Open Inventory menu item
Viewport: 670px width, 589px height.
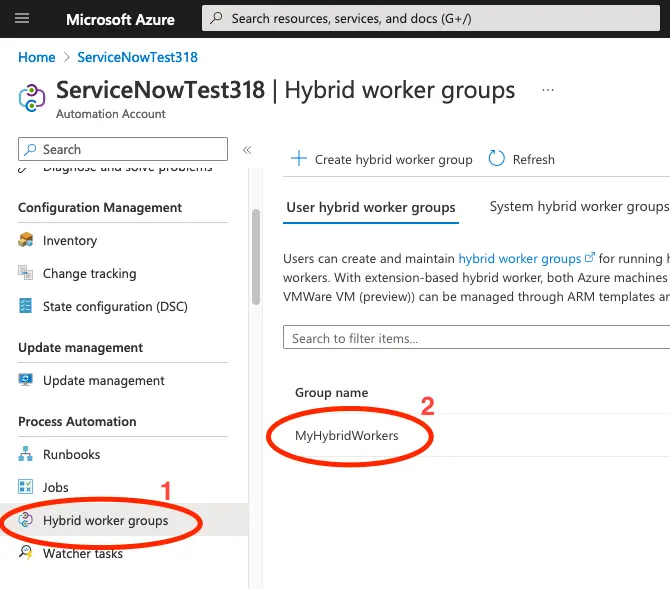70,241
